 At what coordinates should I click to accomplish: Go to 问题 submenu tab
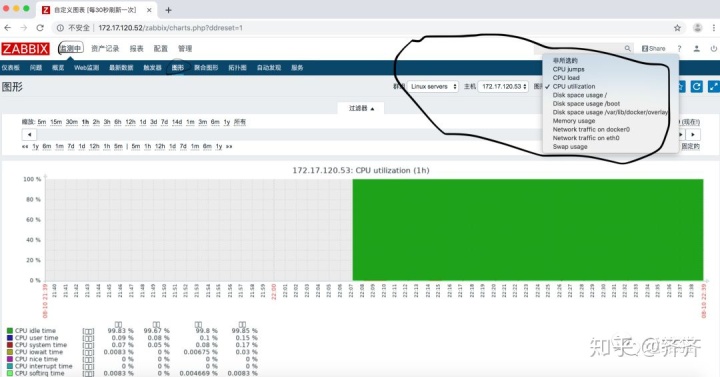point(36,68)
